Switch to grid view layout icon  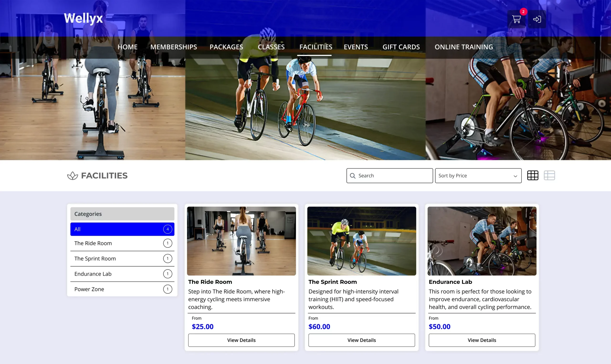(x=532, y=176)
